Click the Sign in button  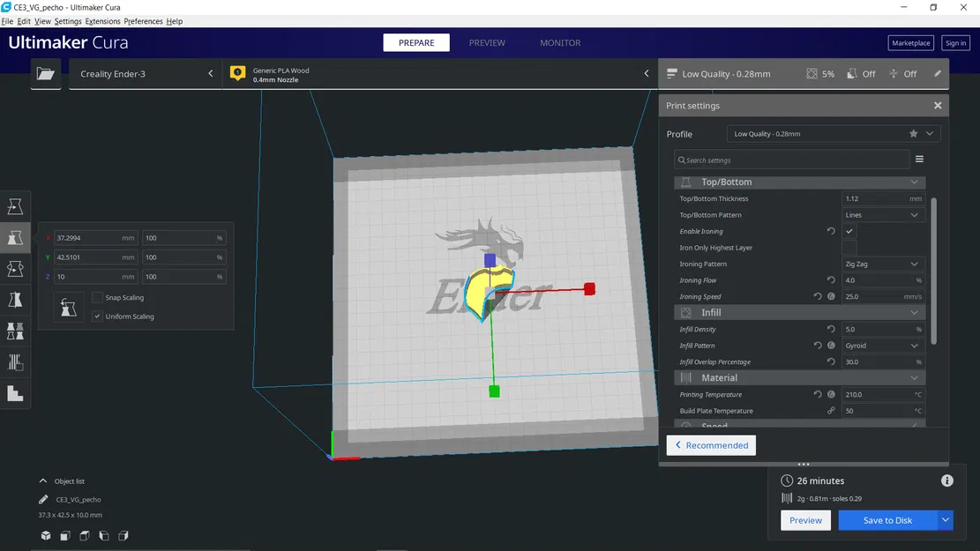click(955, 43)
